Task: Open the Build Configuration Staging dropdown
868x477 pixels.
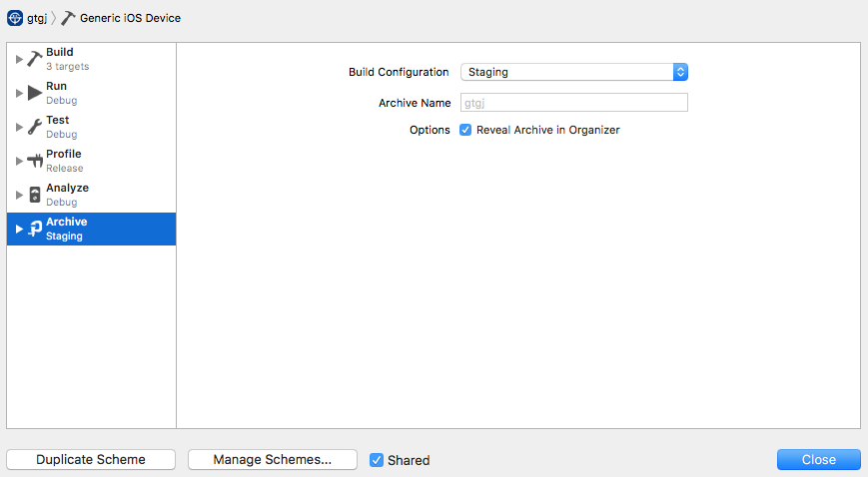Action: [x=574, y=72]
